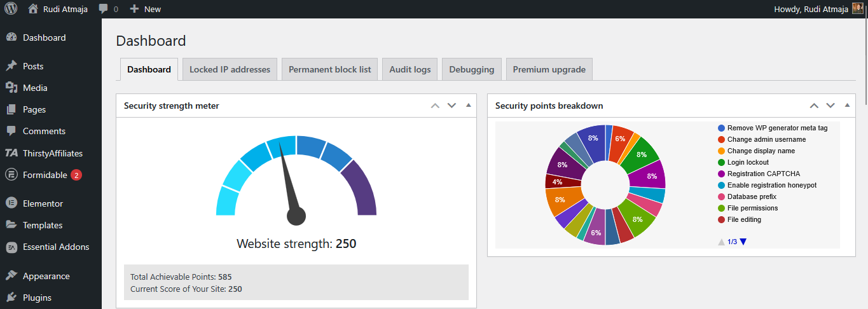Viewport: 868px width, 309px height.
Task: Open Media library icon in sidebar
Action: click(11, 88)
